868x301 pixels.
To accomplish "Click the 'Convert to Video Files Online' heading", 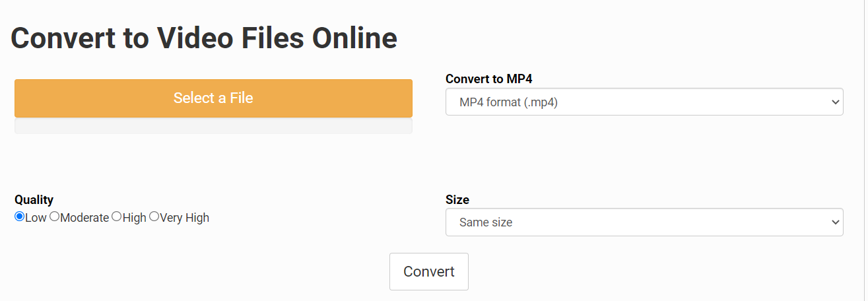I will [204, 39].
